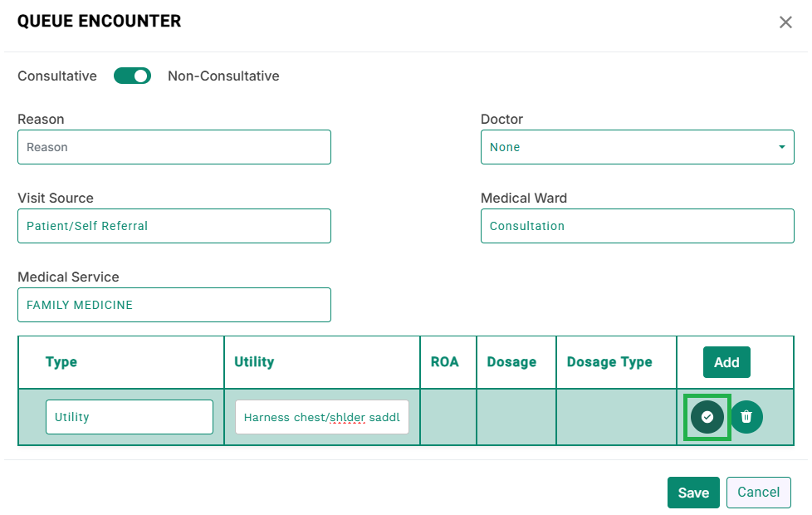Expand the Doctor dropdown arrow
Viewport: 812px width, 515px height.
coord(781,147)
